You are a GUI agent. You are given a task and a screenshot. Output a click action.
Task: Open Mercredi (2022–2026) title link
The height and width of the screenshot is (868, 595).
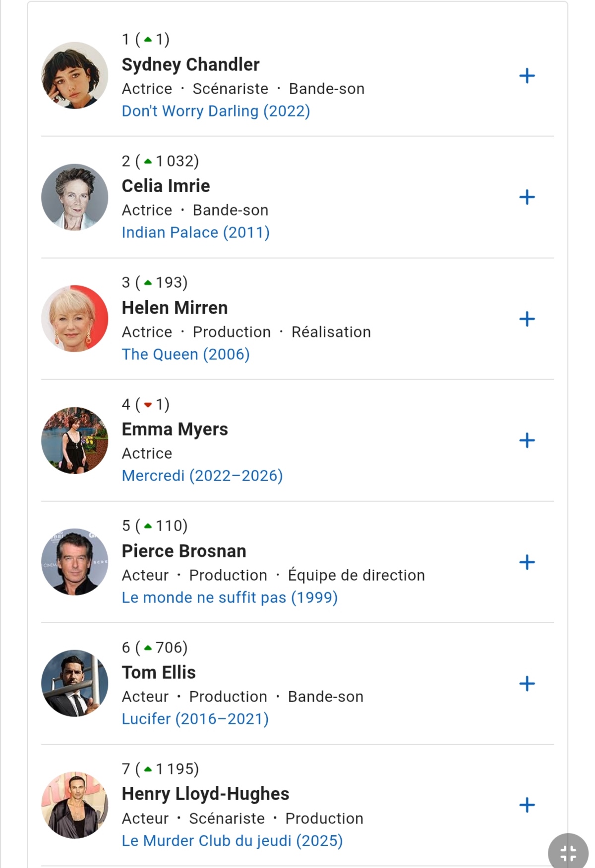click(202, 476)
